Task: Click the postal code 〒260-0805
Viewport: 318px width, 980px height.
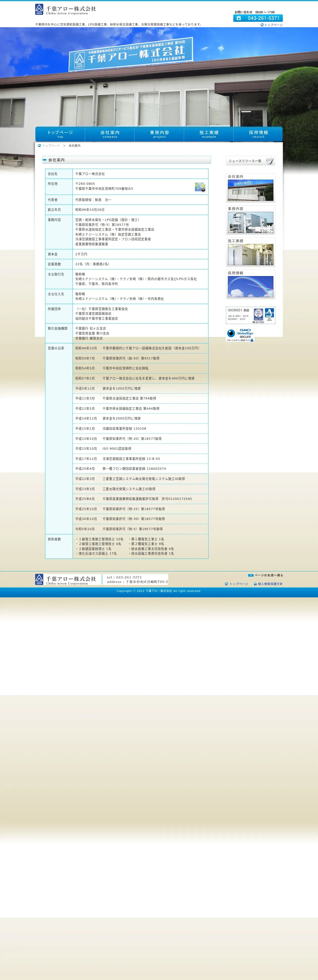Action: [85, 184]
